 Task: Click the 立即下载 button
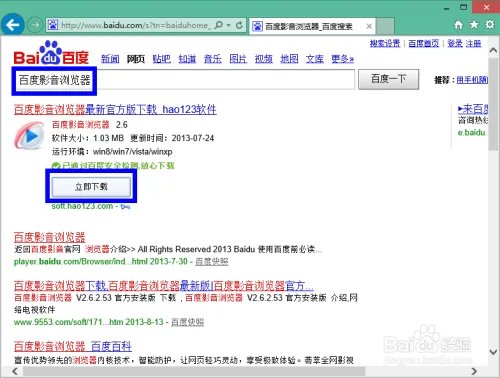[x=91, y=187]
